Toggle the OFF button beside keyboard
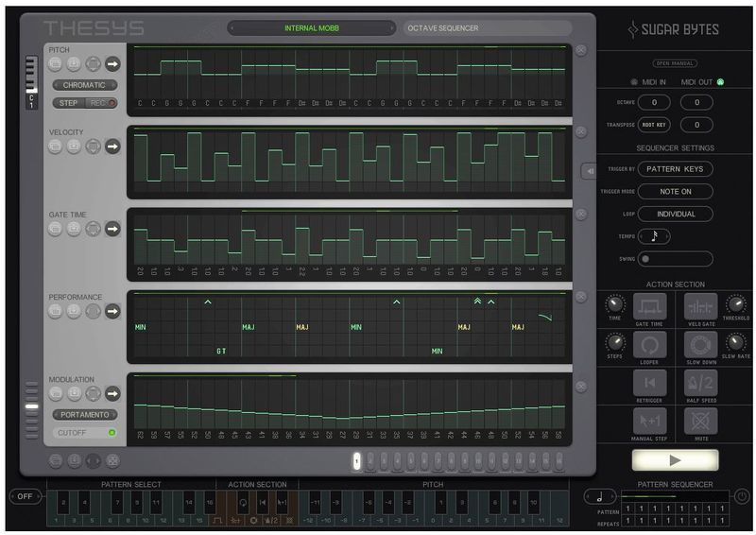 tap(26, 496)
